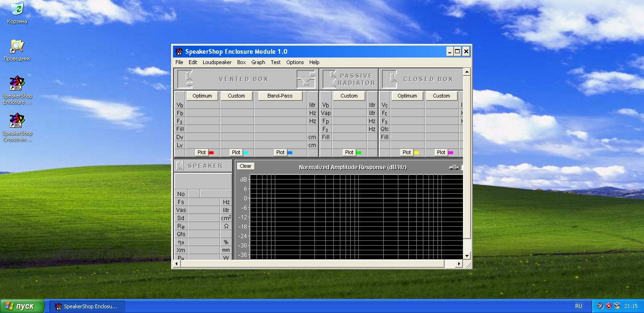The width and height of the screenshot is (644, 313).
Task: Open the Start (пуск) menu
Action: click(22, 306)
